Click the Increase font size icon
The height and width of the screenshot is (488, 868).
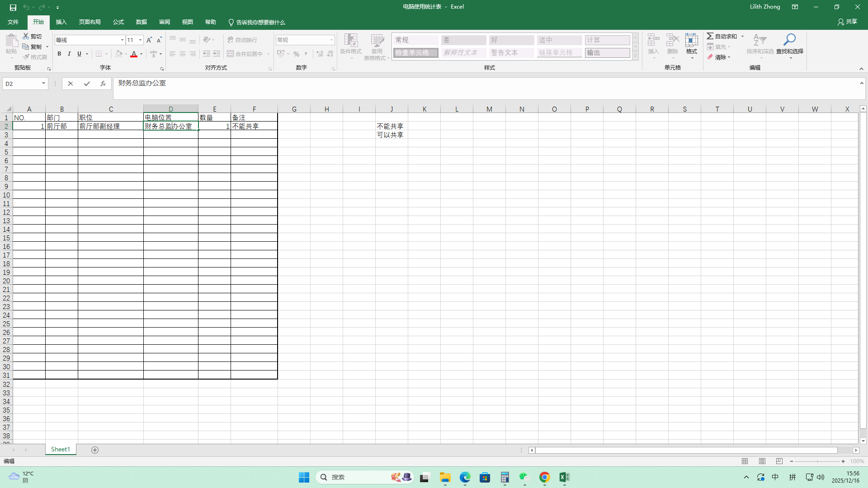(149, 40)
